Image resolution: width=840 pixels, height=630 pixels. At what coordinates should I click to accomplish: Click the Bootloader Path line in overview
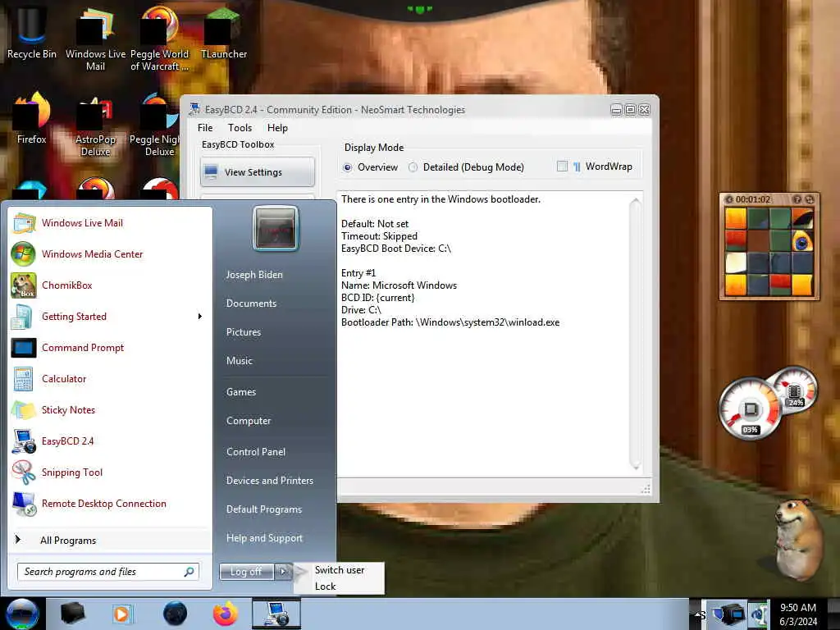pos(450,322)
